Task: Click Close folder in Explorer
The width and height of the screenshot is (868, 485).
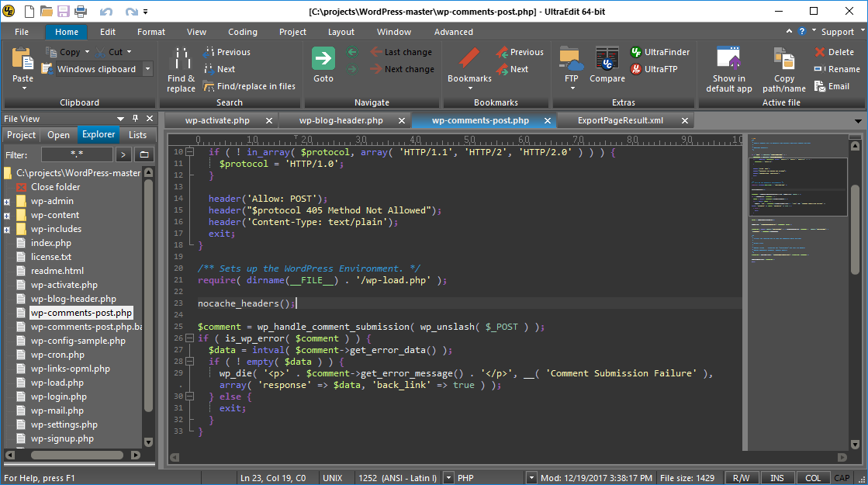Action: click(x=55, y=187)
